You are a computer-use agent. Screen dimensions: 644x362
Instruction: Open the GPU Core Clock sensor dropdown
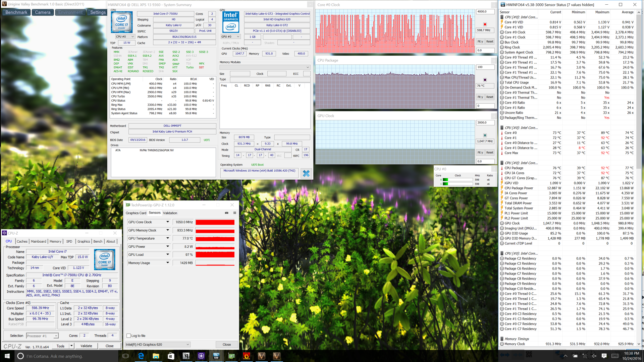[x=167, y=222]
